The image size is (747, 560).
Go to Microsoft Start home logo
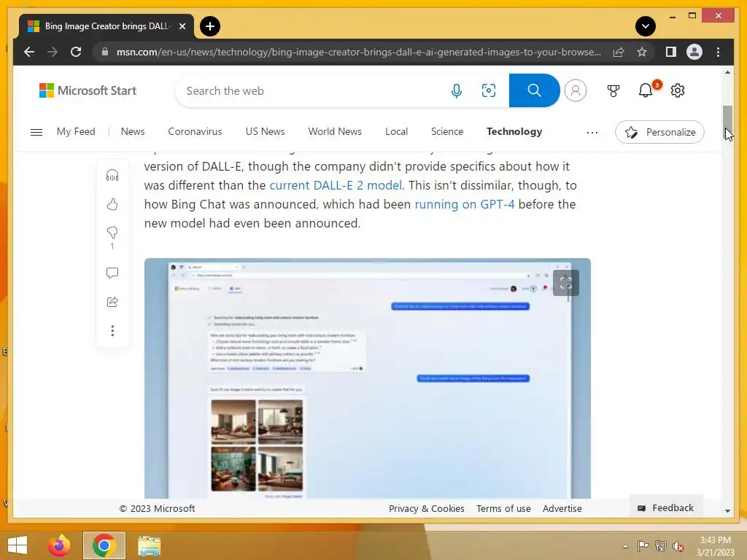[88, 90]
